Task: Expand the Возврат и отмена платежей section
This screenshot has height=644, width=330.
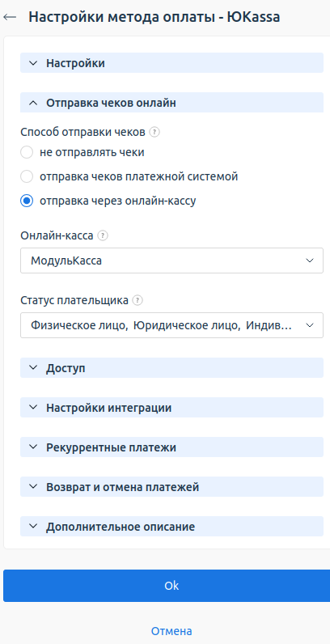Action: coord(171,487)
